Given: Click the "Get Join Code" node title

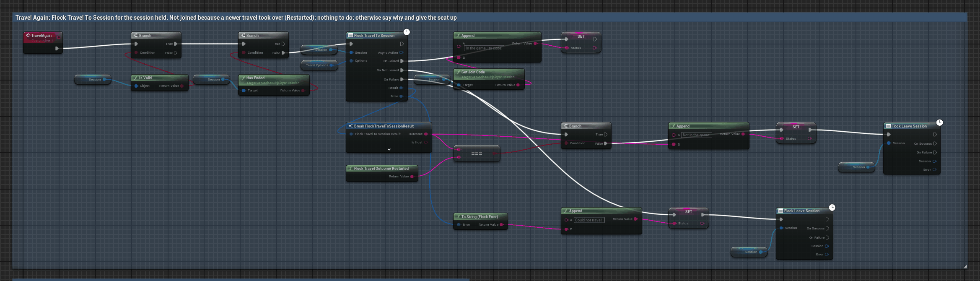Looking at the screenshot, I should pyautogui.click(x=473, y=72).
